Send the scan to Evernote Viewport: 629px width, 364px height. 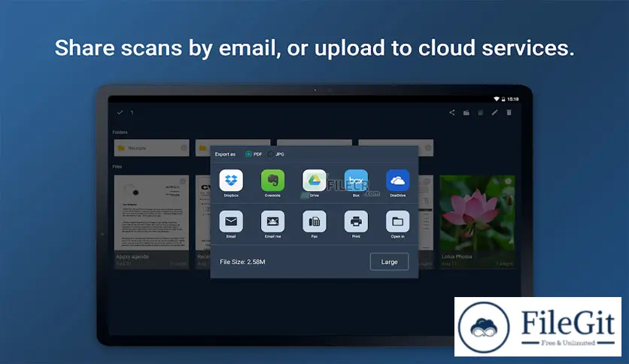pos(273,180)
